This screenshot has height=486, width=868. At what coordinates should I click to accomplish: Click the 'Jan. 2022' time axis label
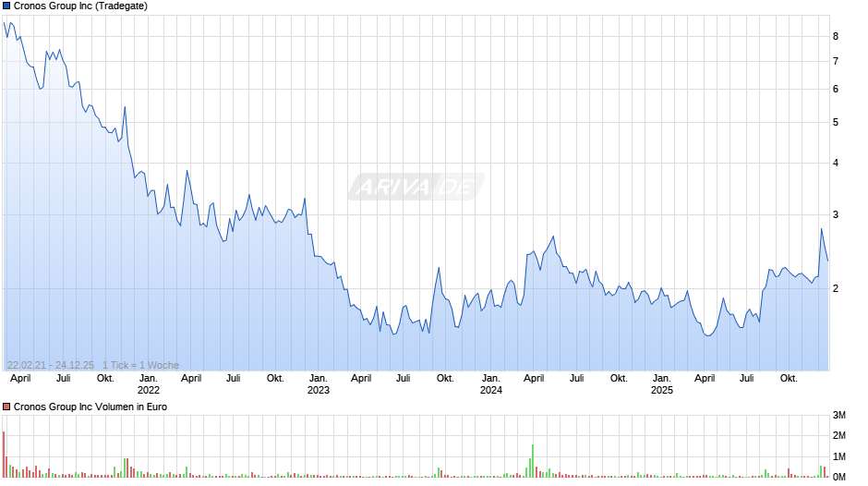coord(149,384)
